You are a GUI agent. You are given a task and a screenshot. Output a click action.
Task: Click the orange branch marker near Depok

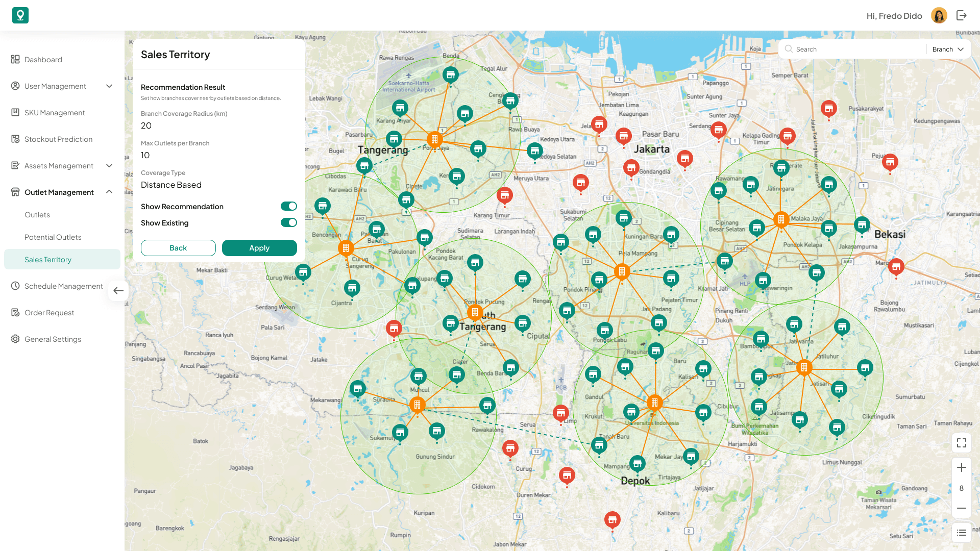(654, 403)
